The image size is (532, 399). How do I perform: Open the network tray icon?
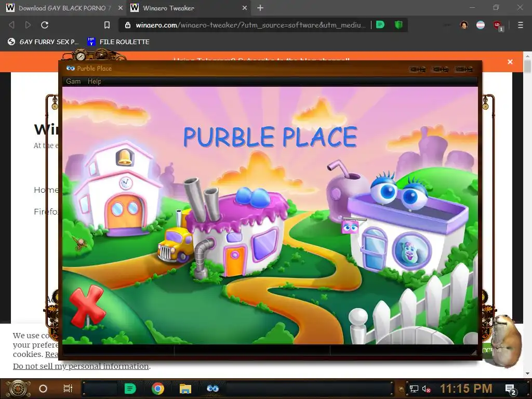coord(414,389)
